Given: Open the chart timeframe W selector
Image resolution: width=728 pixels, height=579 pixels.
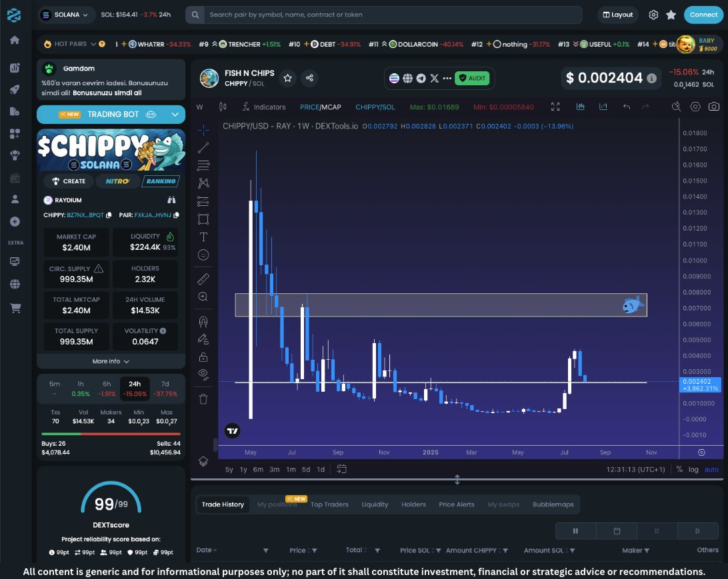Looking at the screenshot, I should (x=199, y=107).
